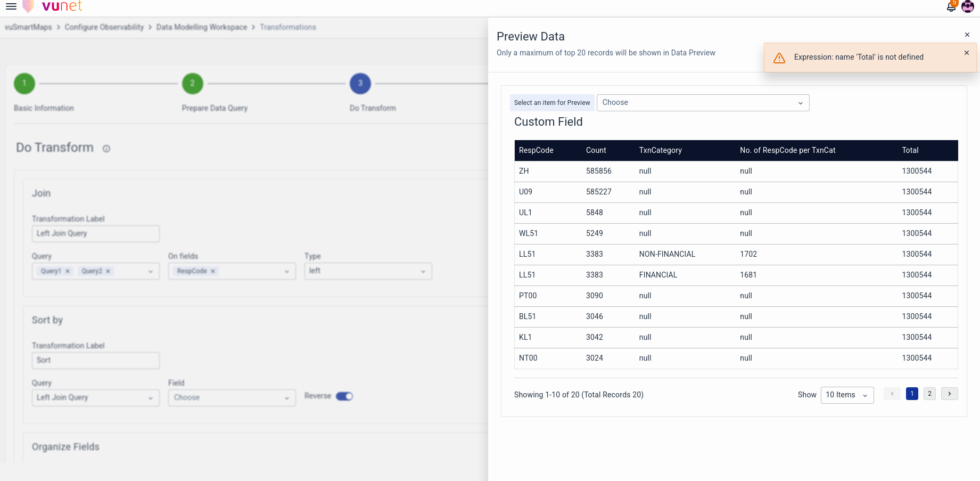Screen dimensions: 980x481
Task: Remove the Query1 tag from Query
Action: [x=68, y=271]
